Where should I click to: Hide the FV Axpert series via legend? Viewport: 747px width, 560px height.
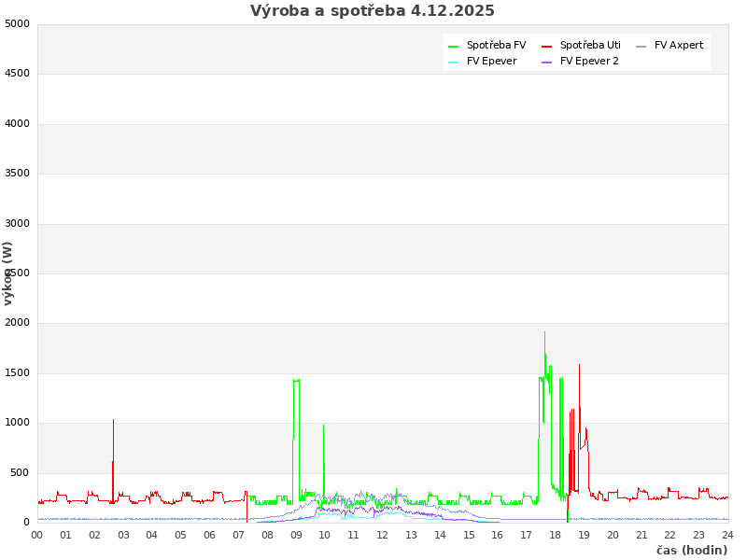pyautogui.click(x=678, y=45)
